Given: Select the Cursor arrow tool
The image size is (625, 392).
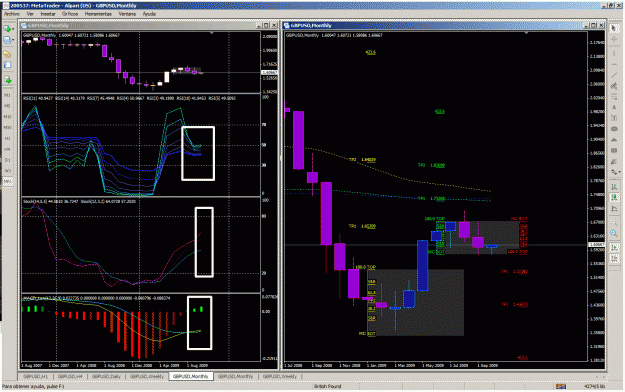Looking at the screenshot, I should click(614, 29).
